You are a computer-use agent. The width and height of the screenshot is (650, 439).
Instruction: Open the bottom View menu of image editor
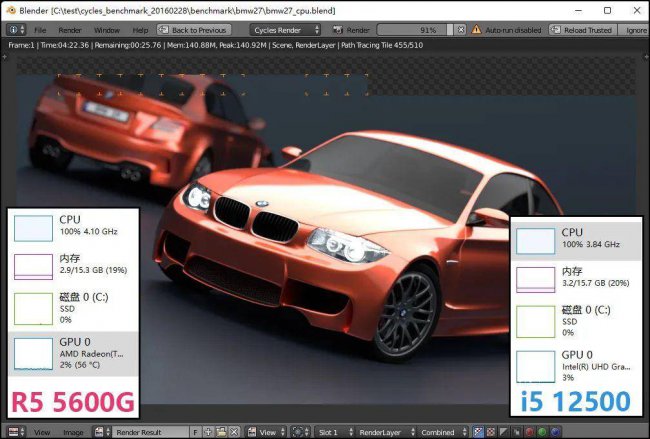click(x=42, y=432)
